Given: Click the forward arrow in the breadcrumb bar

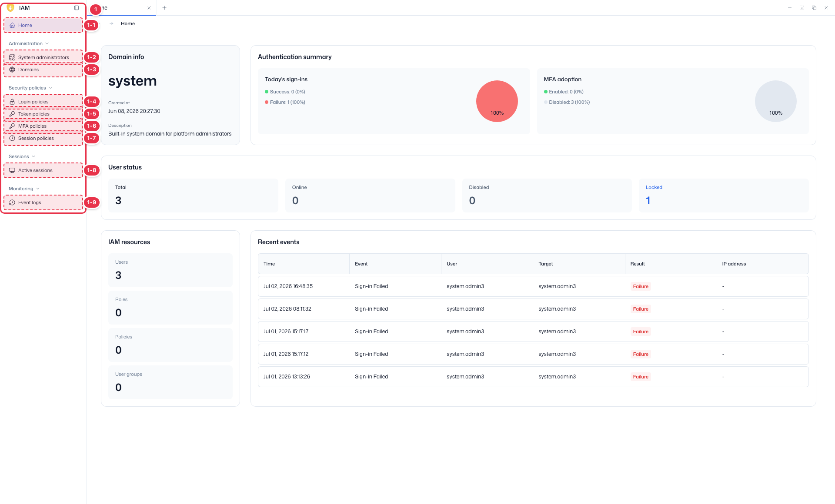Looking at the screenshot, I should tap(111, 23).
